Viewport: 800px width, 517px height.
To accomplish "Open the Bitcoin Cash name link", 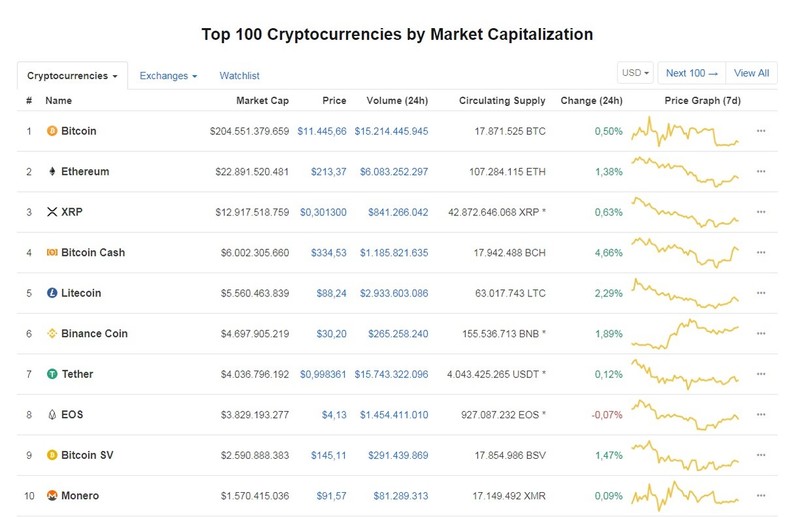I will tap(93, 253).
